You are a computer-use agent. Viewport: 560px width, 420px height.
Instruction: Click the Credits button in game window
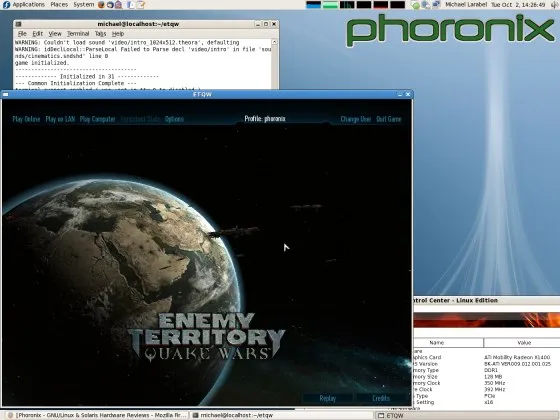tap(381, 398)
